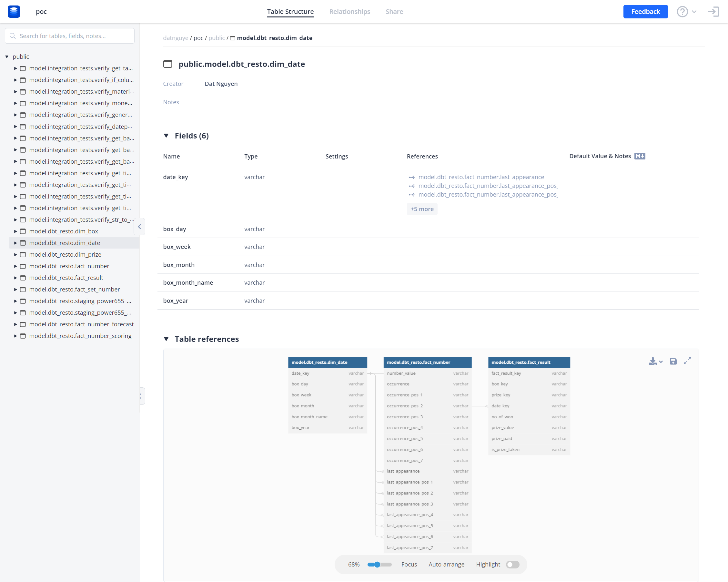Viewport: 728px width, 582px height.
Task: Click the dbdiagram app logo icon top left
Action: pyautogui.click(x=14, y=11)
